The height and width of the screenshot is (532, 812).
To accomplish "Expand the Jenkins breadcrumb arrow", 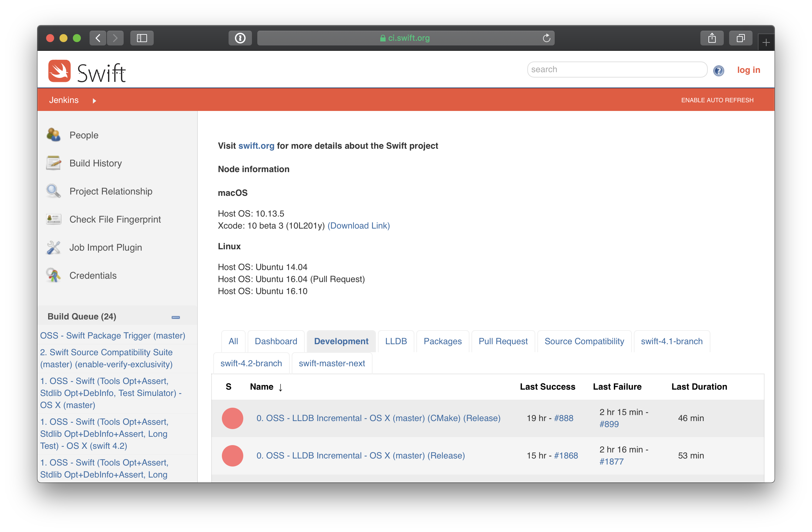I will 94,101.
